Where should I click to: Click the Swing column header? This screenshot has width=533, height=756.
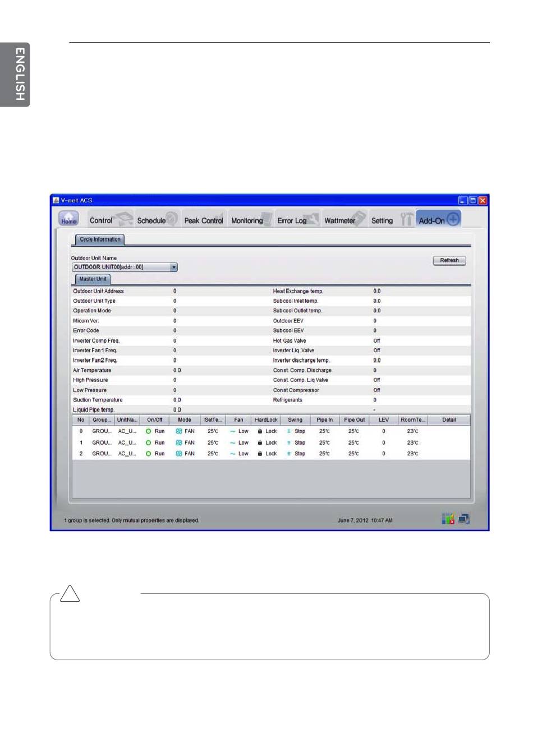click(295, 420)
